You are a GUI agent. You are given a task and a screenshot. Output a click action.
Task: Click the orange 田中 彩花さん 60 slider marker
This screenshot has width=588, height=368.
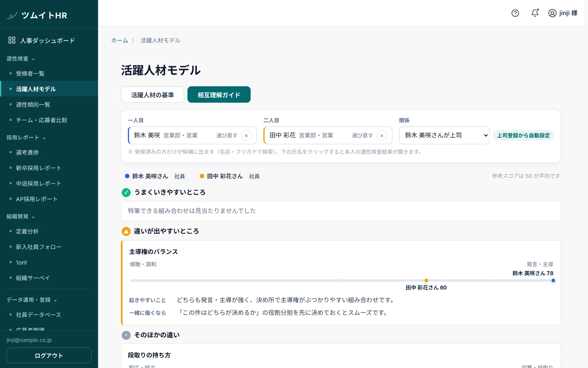pos(426,281)
